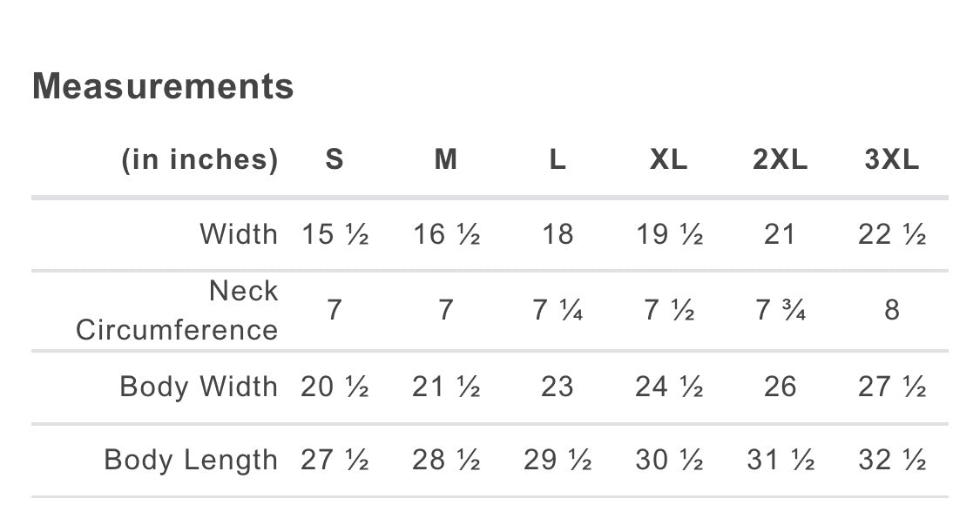Click the Width value for size L
This screenshot has height=532, width=980.
tap(558, 234)
